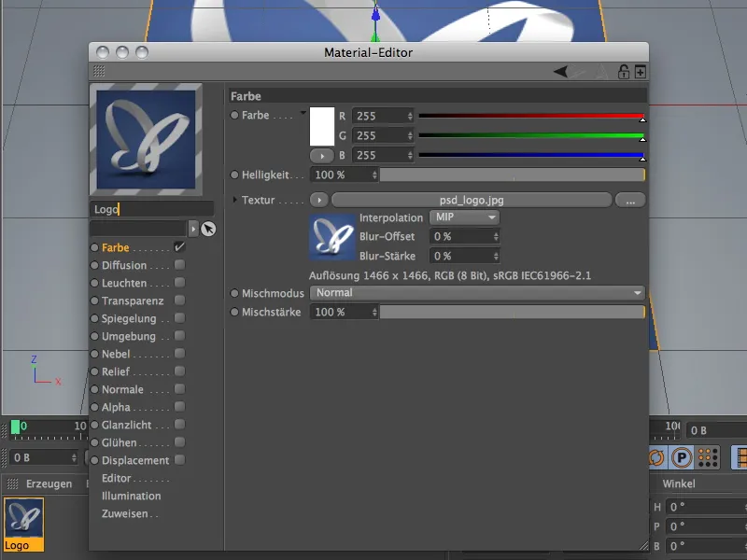747x560 pixels.
Task: Click the cursor pick icon below material name
Action: 208,229
